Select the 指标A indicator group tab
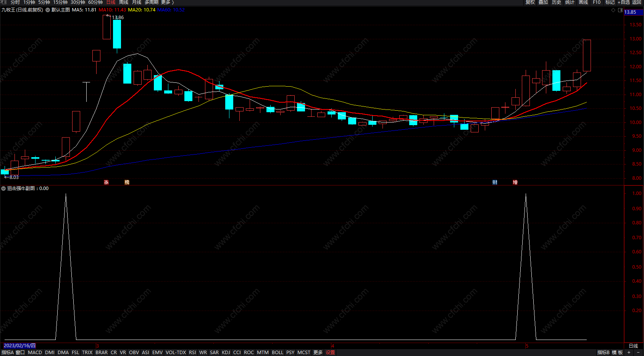 click(8, 353)
